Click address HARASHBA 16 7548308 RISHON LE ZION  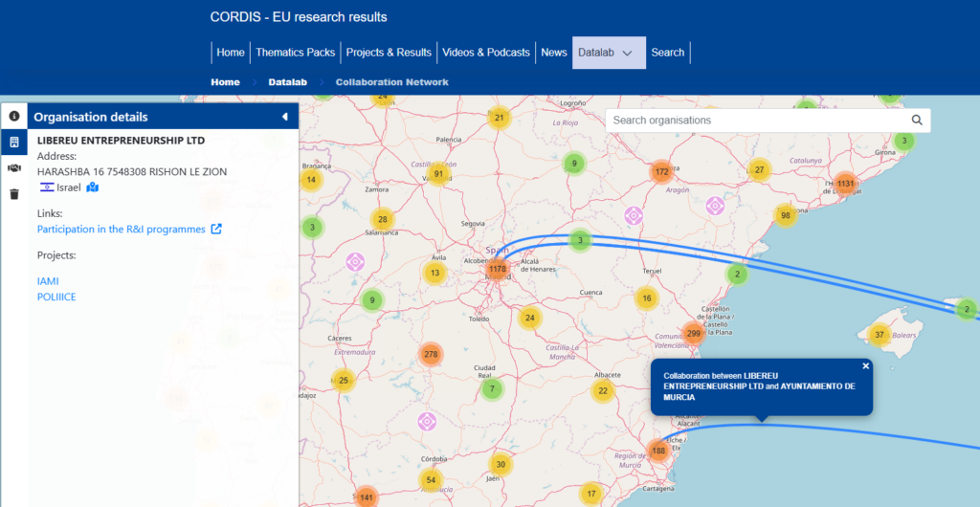click(x=132, y=171)
